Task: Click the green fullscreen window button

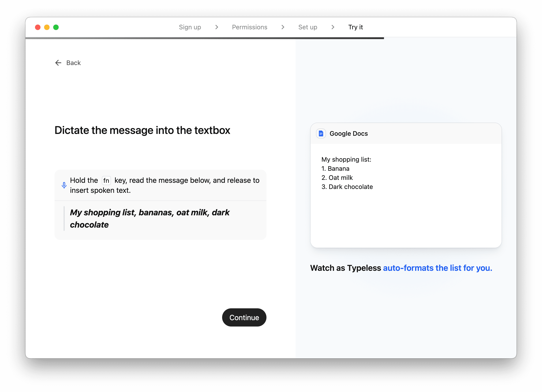Action: tap(56, 27)
